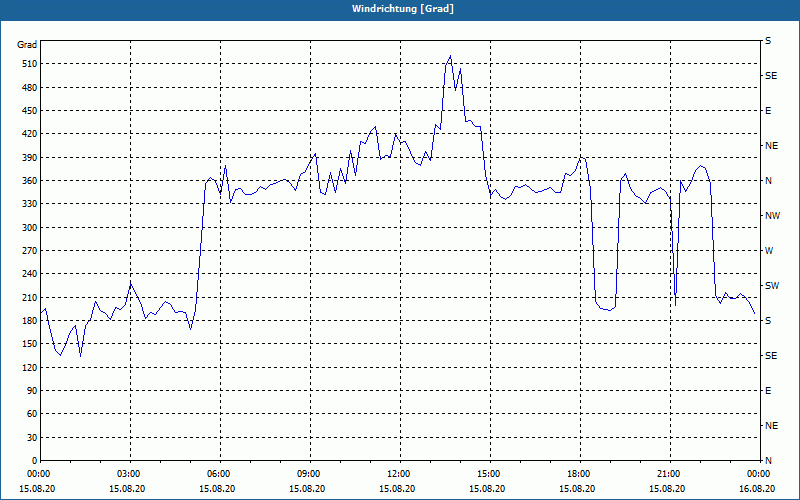Pick the 360 tick label on the axis
800x500 pixels.
pos(30,181)
